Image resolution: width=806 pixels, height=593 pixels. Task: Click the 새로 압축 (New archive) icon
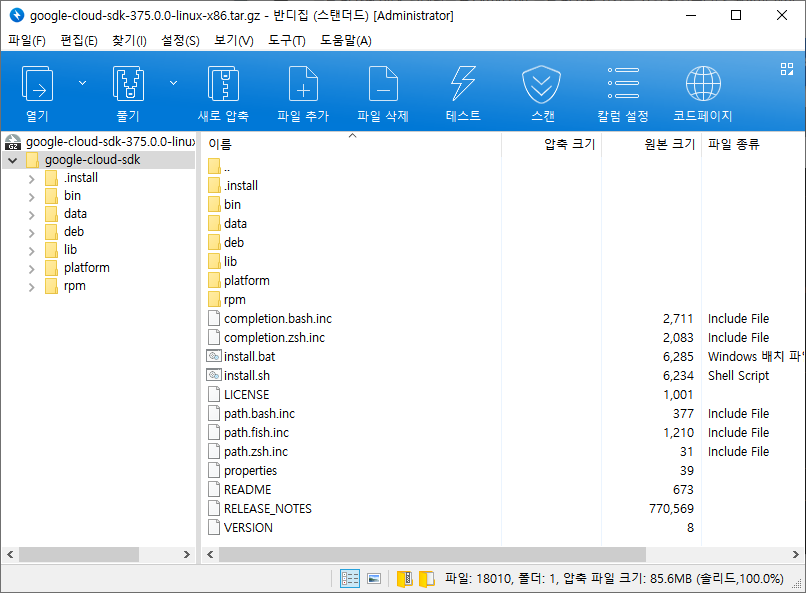point(223,83)
